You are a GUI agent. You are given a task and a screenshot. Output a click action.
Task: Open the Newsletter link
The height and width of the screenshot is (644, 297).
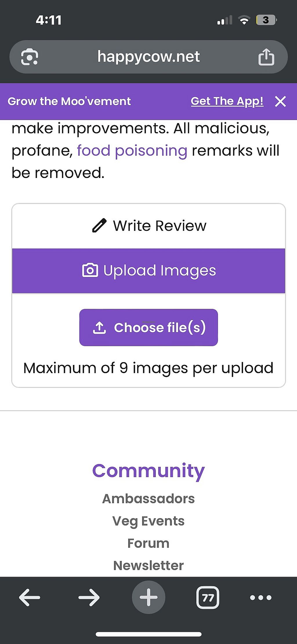(148, 566)
